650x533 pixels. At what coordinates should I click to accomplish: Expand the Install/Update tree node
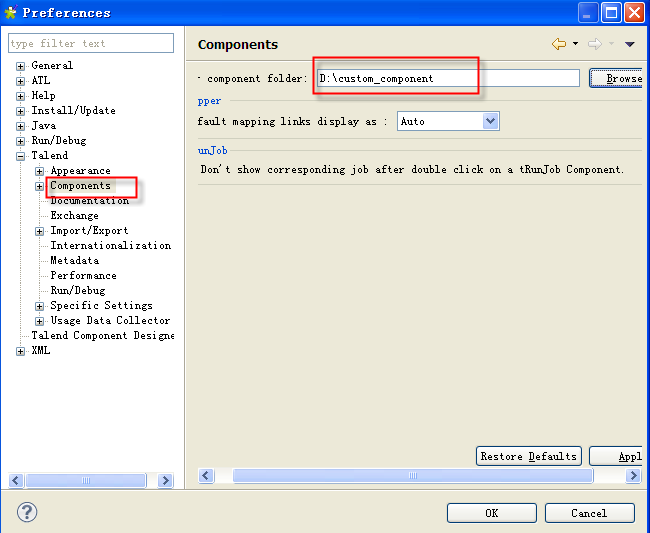[x=20, y=111]
